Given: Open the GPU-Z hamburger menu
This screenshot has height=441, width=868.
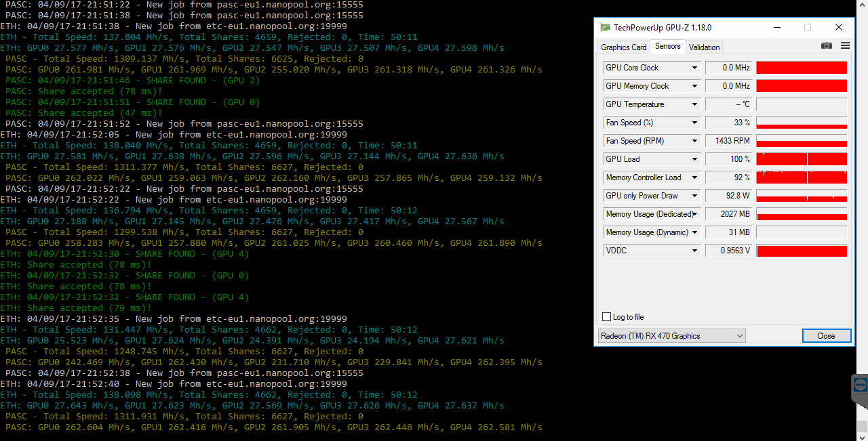Looking at the screenshot, I should point(845,46).
